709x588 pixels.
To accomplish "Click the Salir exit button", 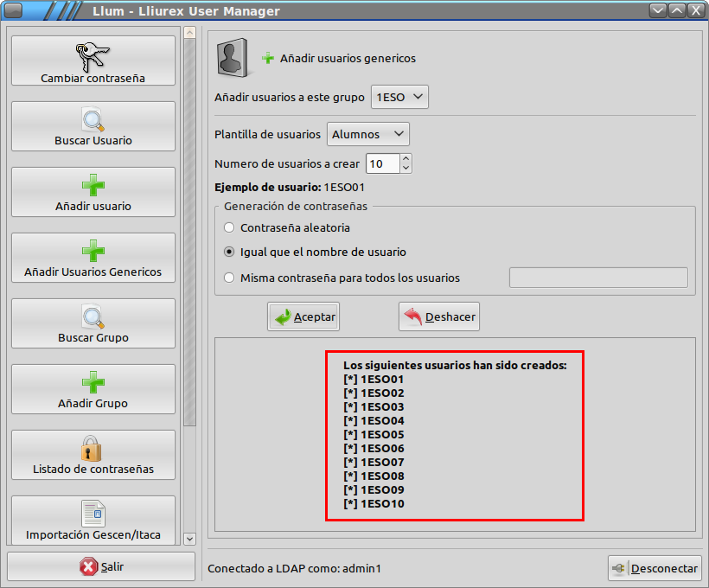I will coord(101,567).
